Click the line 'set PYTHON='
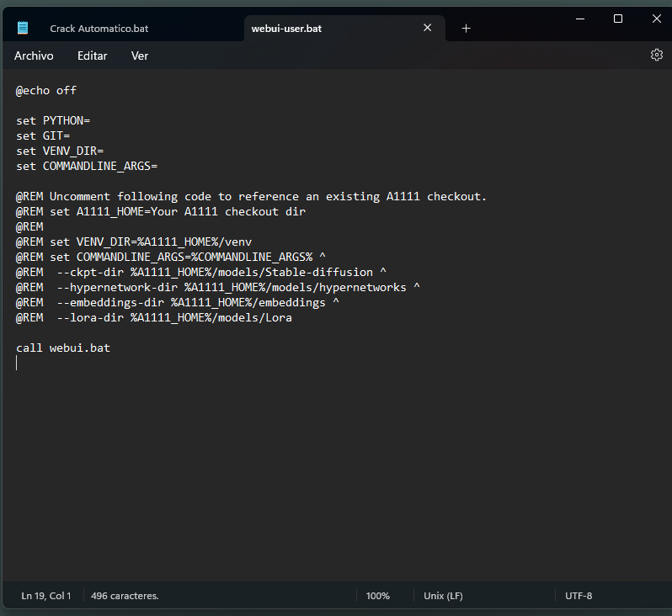Screen dimensions: 672x616 53,121
